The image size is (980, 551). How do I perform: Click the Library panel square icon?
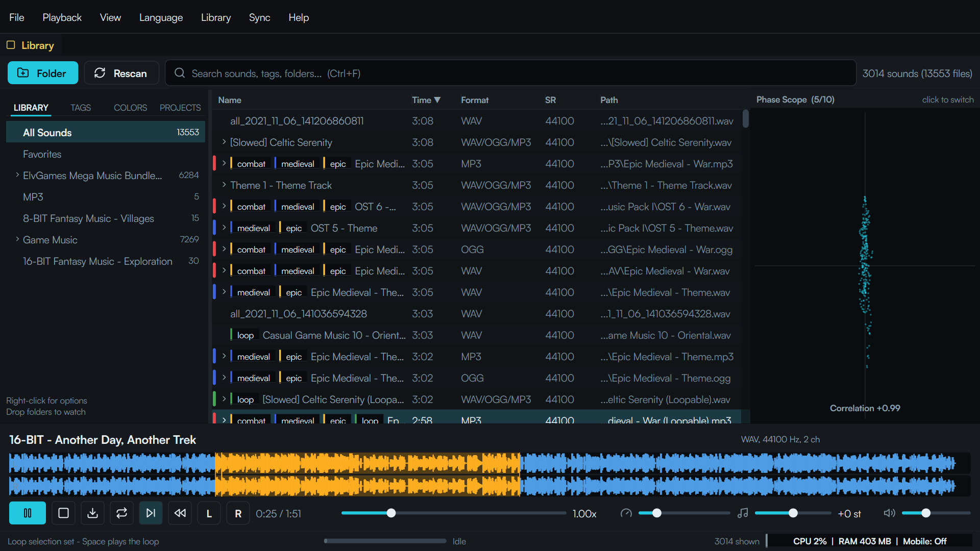(11, 45)
